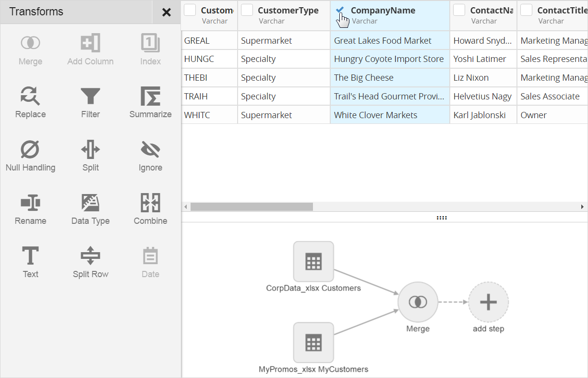Click the horizontal scrollbar right arrow

click(x=582, y=207)
